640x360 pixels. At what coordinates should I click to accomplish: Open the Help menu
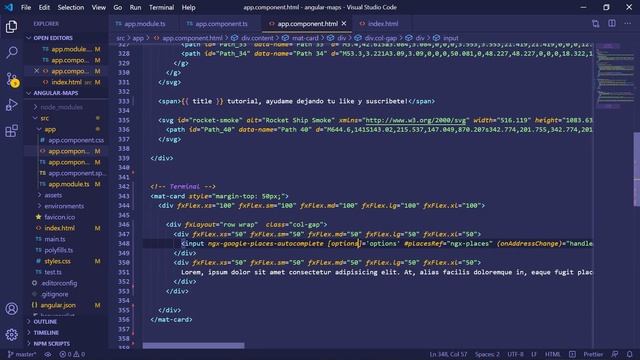coord(188,7)
